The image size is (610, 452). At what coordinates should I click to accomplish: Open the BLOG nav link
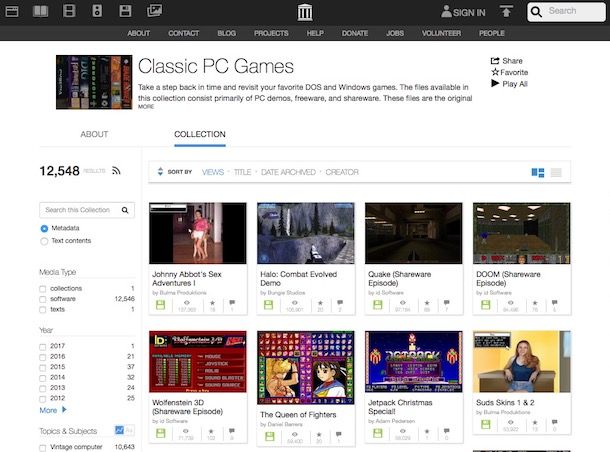click(x=226, y=33)
